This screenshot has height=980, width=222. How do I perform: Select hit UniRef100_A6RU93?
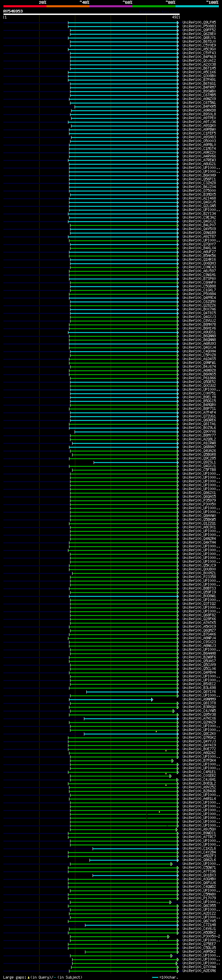click(199, 343)
